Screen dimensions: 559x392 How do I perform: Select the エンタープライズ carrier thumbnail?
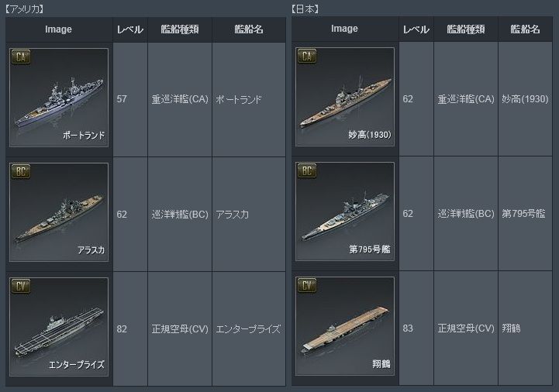(x=59, y=327)
